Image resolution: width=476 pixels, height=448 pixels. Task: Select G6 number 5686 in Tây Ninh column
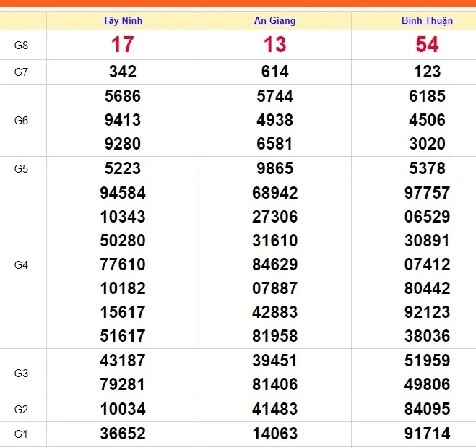click(x=122, y=96)
